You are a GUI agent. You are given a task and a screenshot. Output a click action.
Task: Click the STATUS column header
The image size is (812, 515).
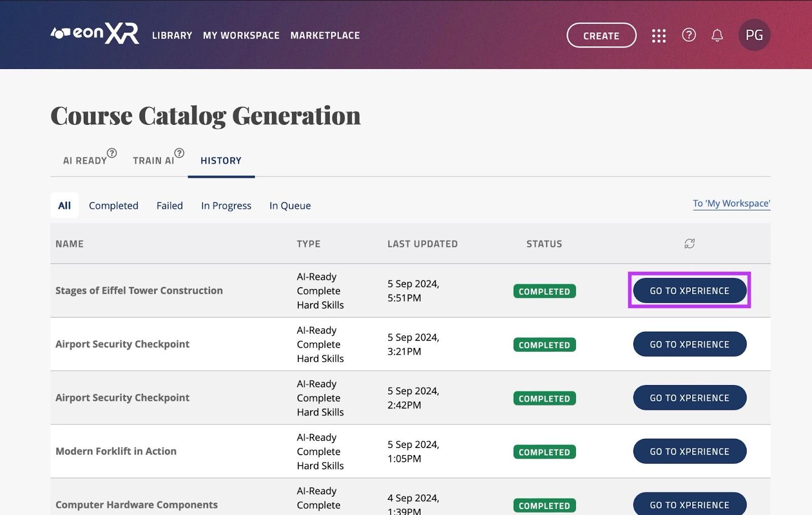544,244
